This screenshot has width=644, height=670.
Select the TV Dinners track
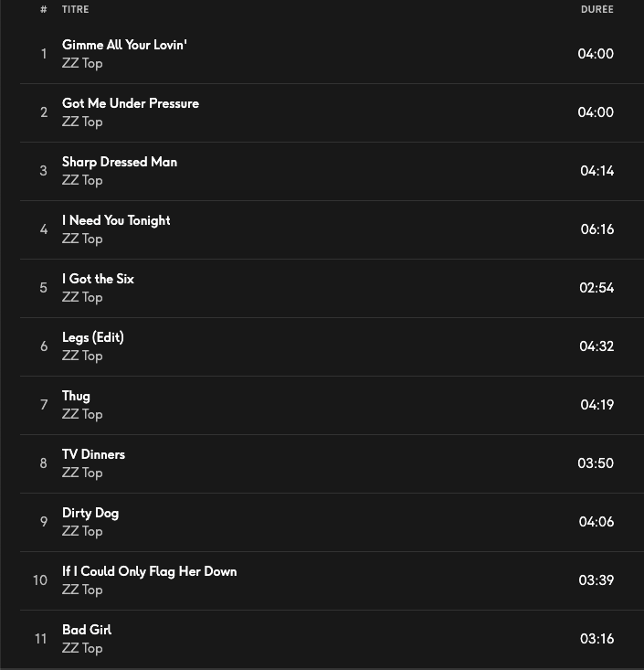coord(93,454)
